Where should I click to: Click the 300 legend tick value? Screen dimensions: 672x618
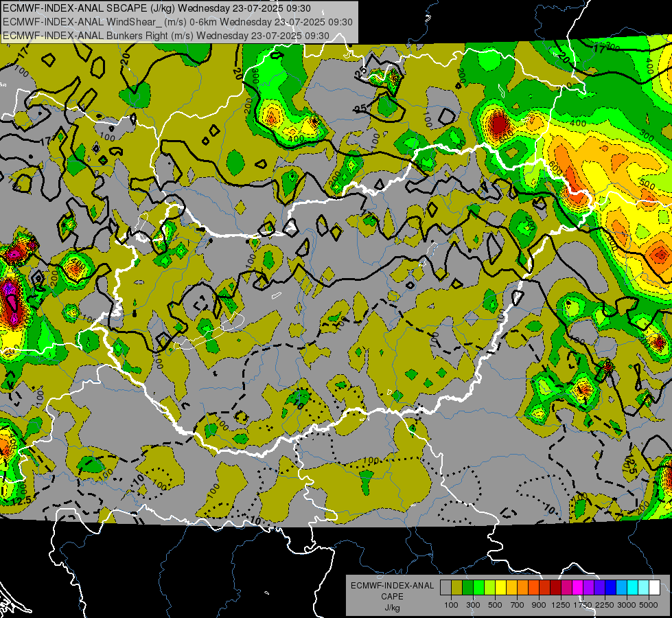473,605
